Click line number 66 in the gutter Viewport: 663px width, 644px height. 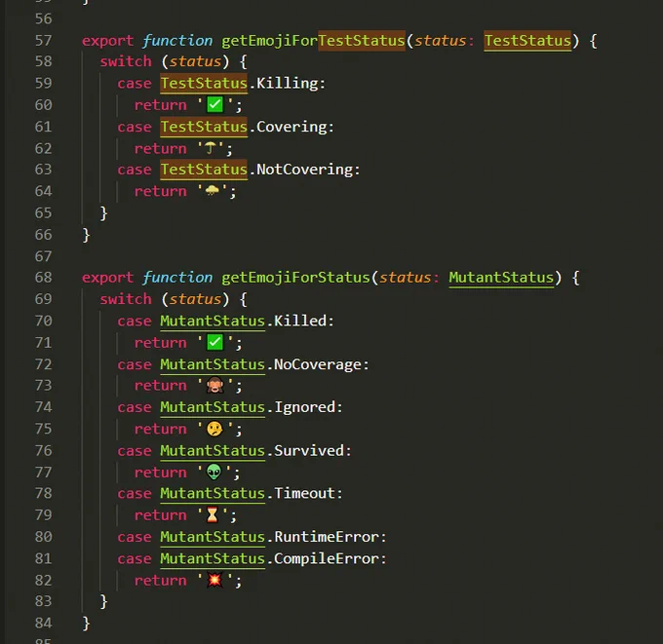point(44,235)
